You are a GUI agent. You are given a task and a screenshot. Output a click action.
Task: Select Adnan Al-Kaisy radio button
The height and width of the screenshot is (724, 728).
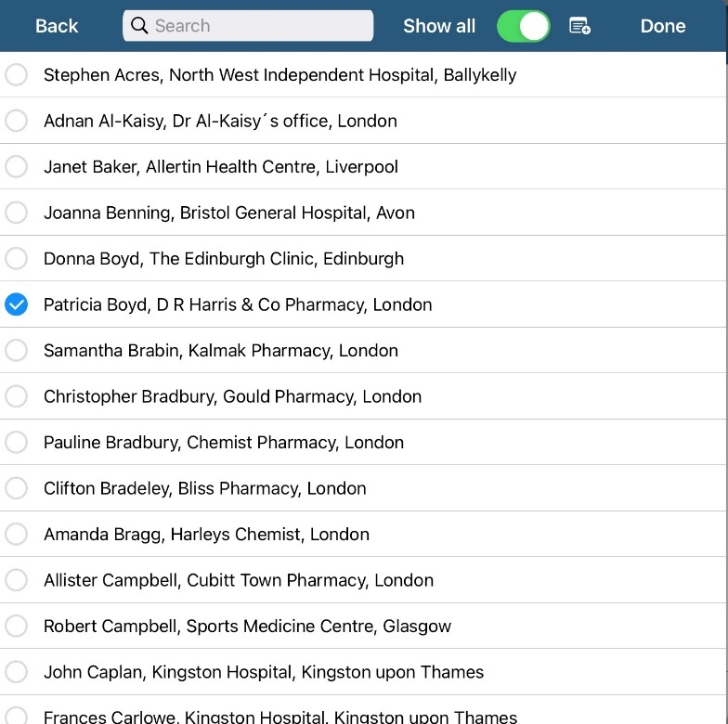[x=17, y=121]
